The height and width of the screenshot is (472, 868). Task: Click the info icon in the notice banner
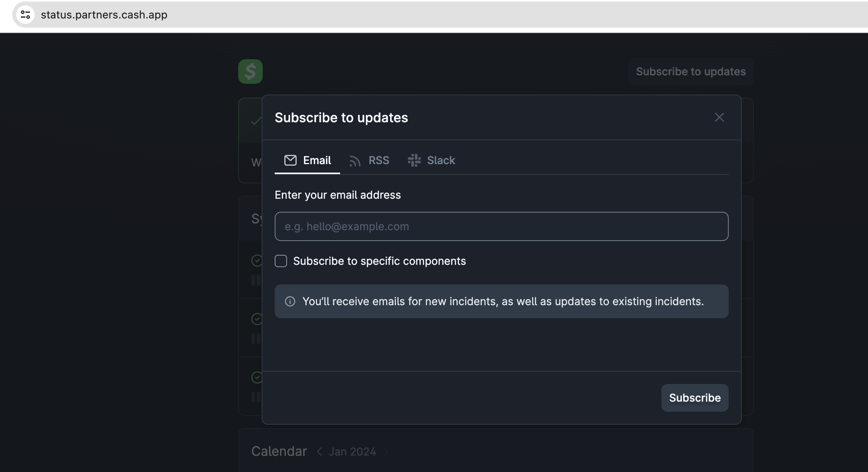(290, 301)
